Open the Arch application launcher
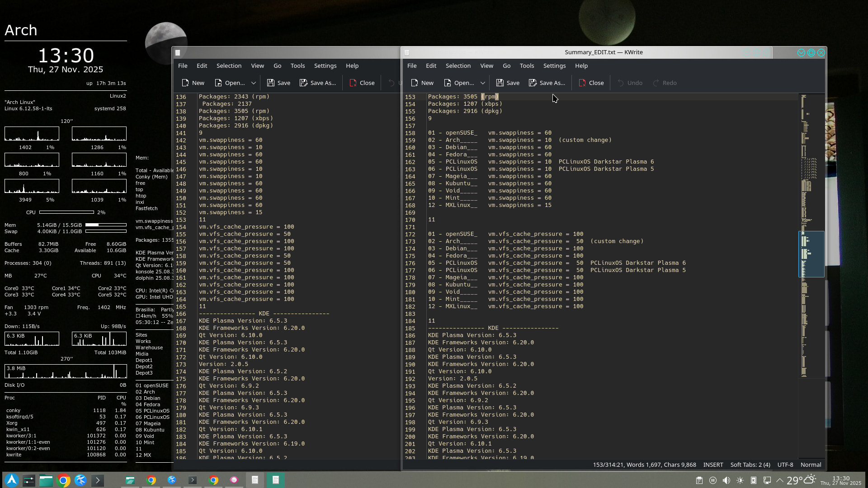The height and width of the screenshot is (488, 868). pos(12,480)
